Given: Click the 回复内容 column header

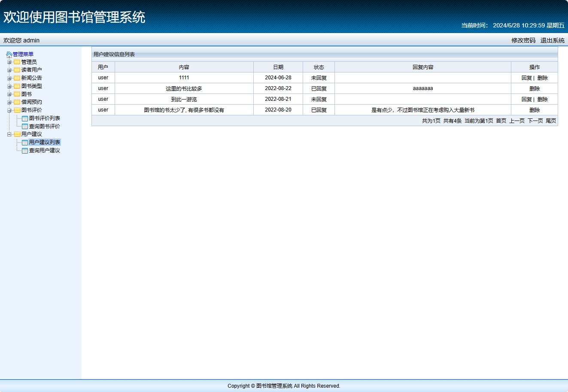Looking at the screenshot, I should click(423, 67).
